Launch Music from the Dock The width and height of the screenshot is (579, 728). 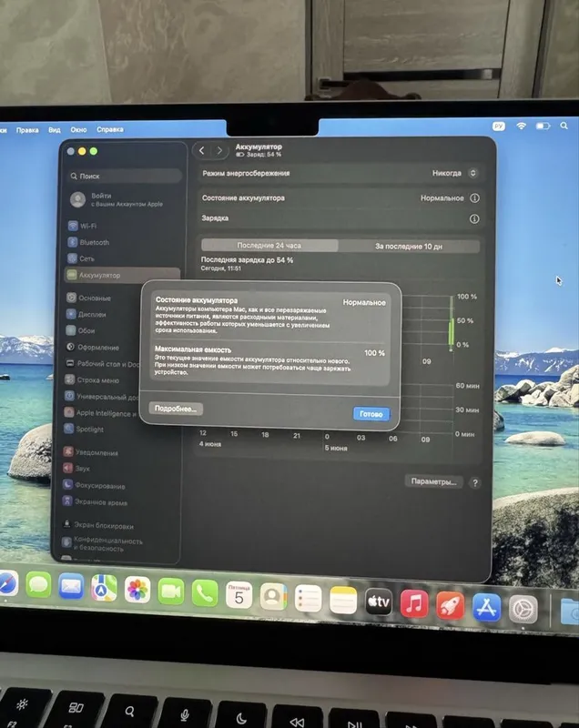pyautogui.click(x=414, y=604)
